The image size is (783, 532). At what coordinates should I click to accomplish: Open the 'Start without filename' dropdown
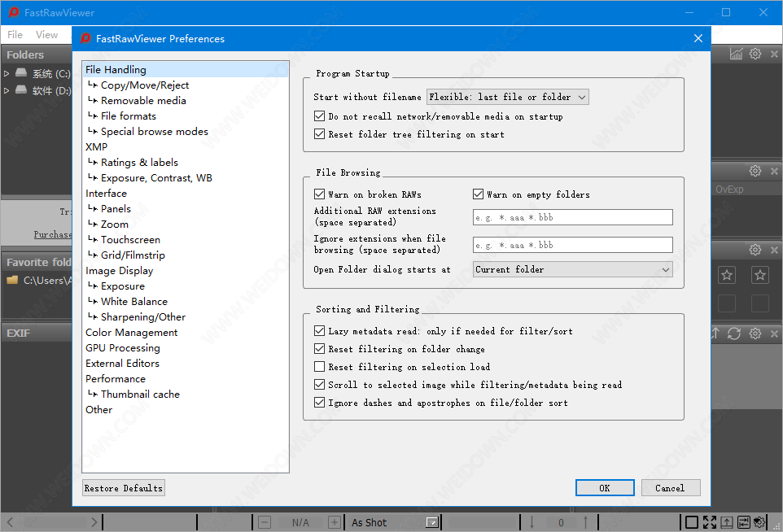[x=508, y=97]
